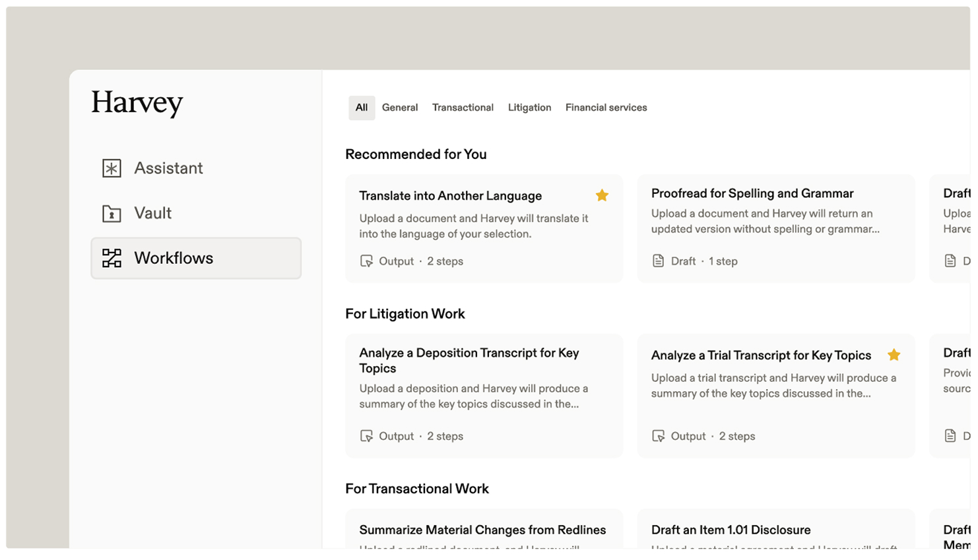Open Draft an Item 1.01 Disclosure card
Image resolution: width=978 pixels, height=560 pixels.
[731, 530]
